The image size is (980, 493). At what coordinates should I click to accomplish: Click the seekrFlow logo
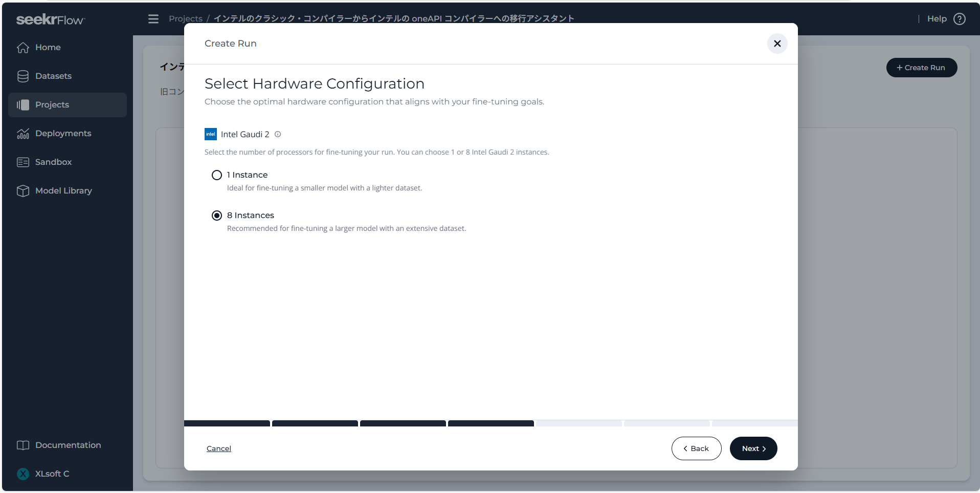coord(51,19)
